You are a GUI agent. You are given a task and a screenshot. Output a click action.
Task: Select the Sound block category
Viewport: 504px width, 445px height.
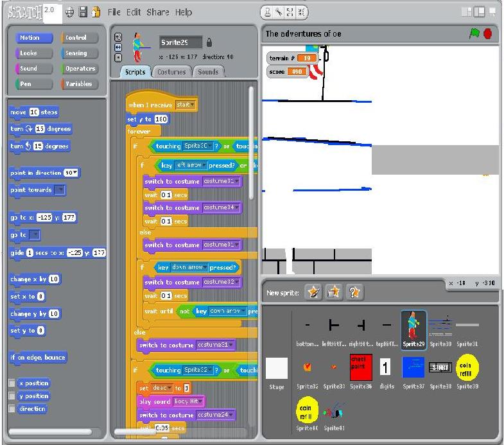[x=34, y=69]
